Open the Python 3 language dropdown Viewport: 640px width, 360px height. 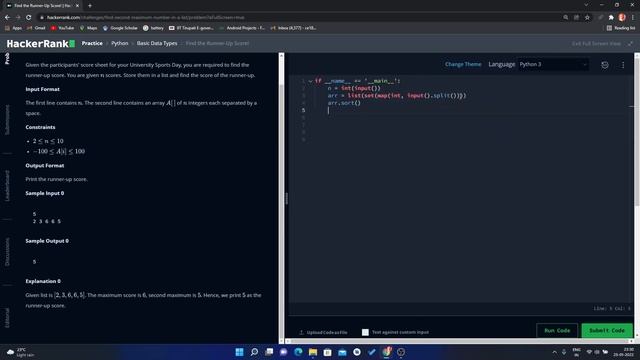(553, 64)
